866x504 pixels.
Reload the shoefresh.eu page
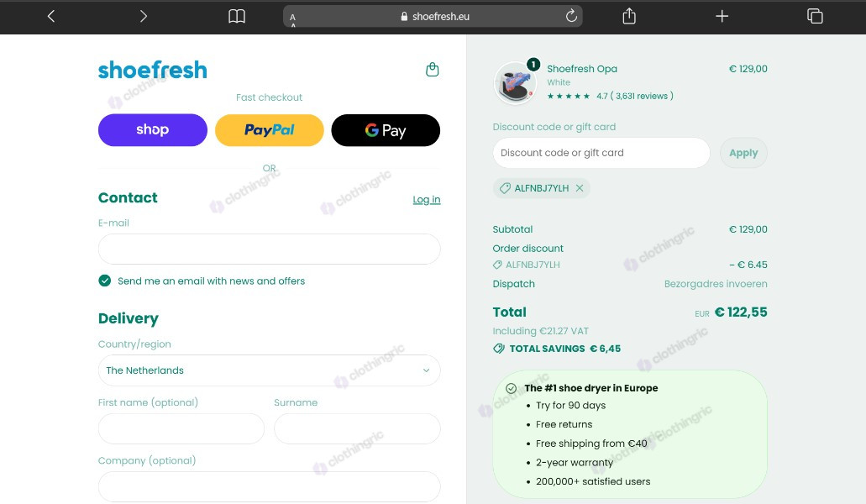(x=571, y=16)
